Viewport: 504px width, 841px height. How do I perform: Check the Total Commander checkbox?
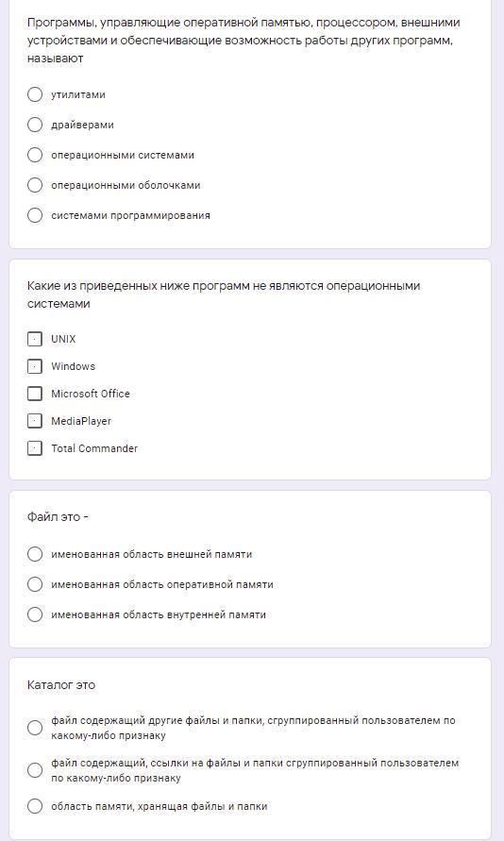point(35,448)
